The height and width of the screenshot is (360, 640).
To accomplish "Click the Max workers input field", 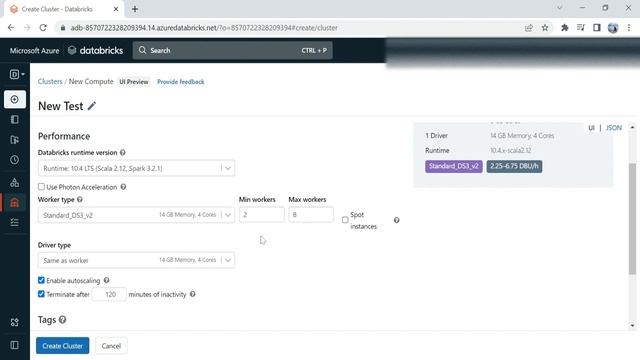I will click(311, 215).
